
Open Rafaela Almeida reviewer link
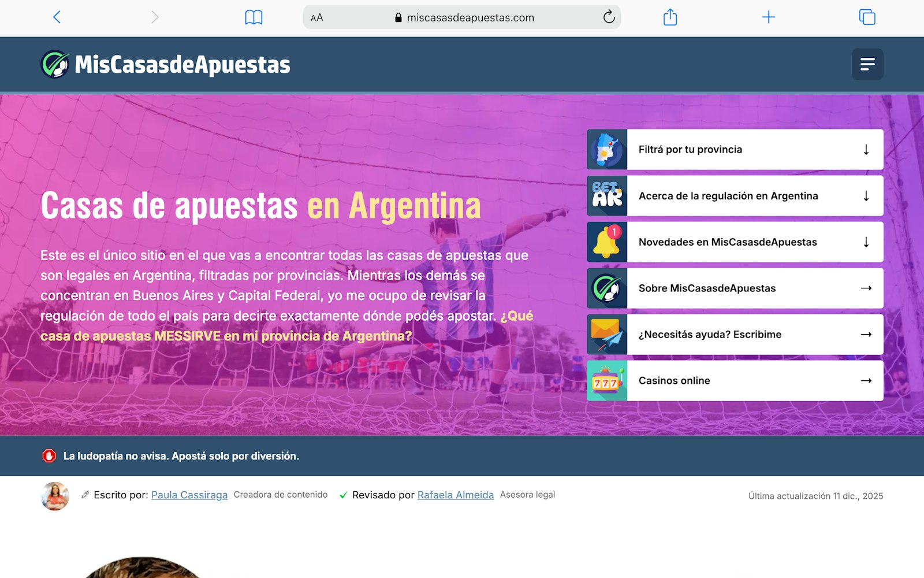pos(455,495)
